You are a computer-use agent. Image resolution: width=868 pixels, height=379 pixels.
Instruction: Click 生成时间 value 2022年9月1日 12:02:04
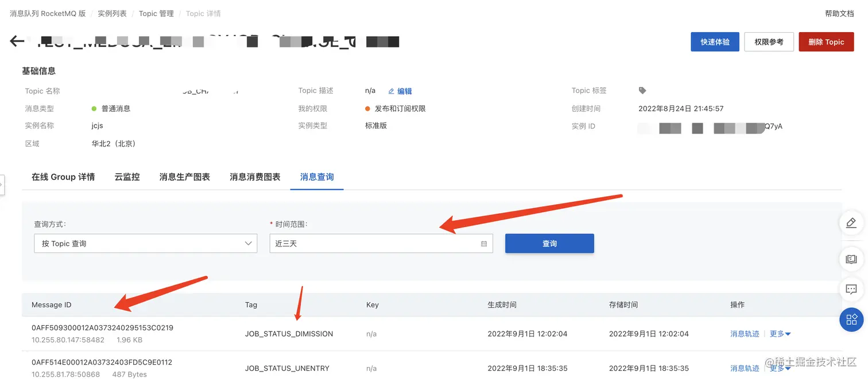pyautogui.click(x=528, y=334)
